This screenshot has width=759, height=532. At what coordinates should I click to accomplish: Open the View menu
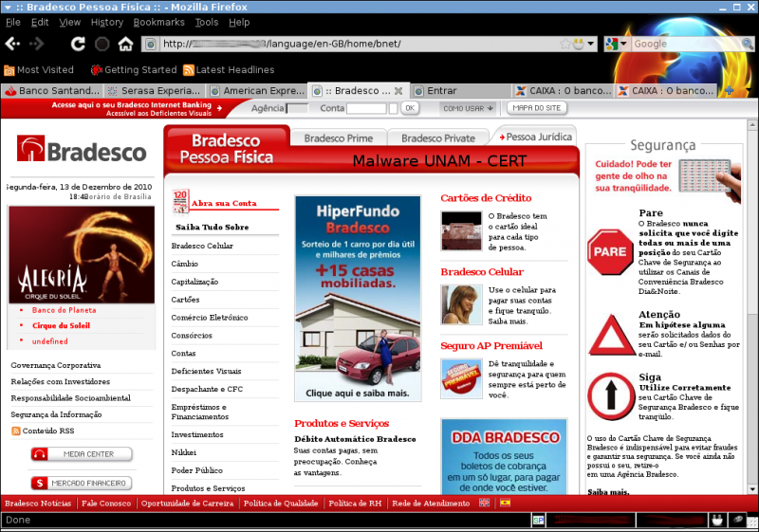(x=69, y=22)
